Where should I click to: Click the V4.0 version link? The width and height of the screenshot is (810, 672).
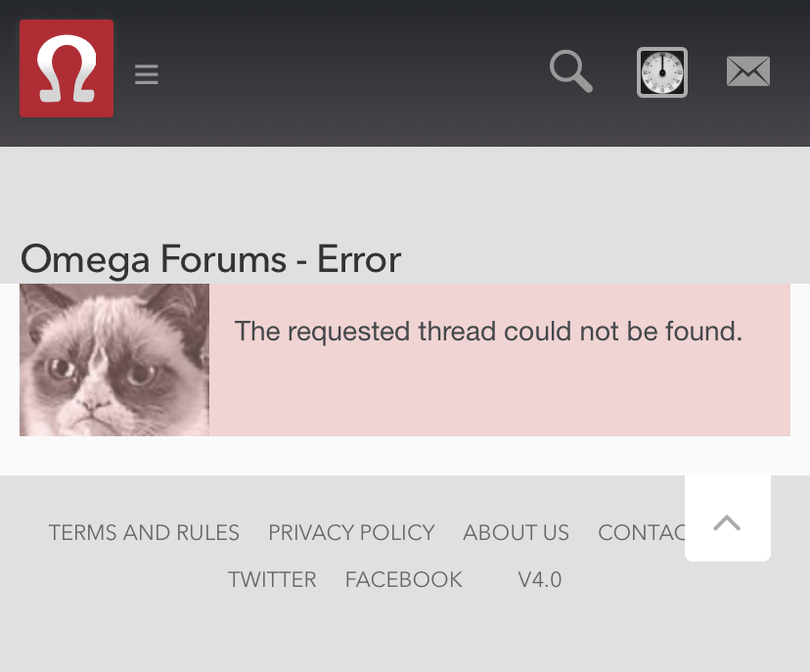click(x=539, y=579)
